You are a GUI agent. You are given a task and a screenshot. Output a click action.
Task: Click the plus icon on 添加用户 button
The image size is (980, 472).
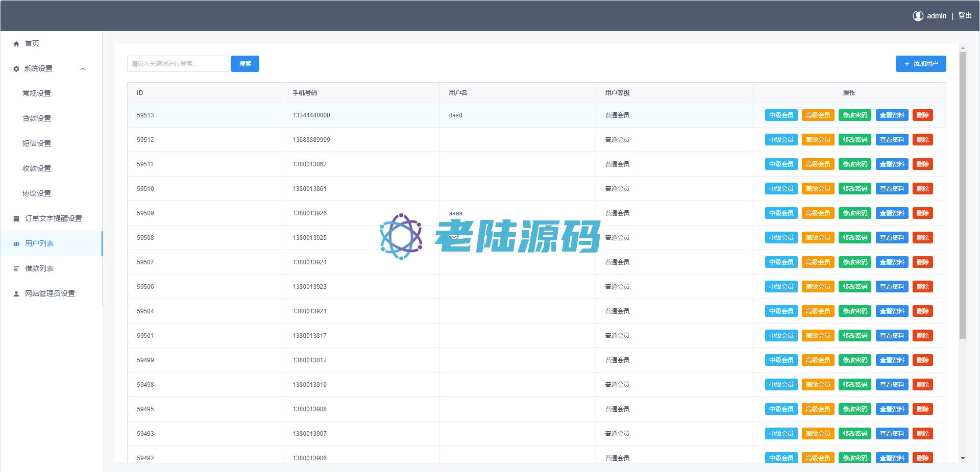pos(906,64)
